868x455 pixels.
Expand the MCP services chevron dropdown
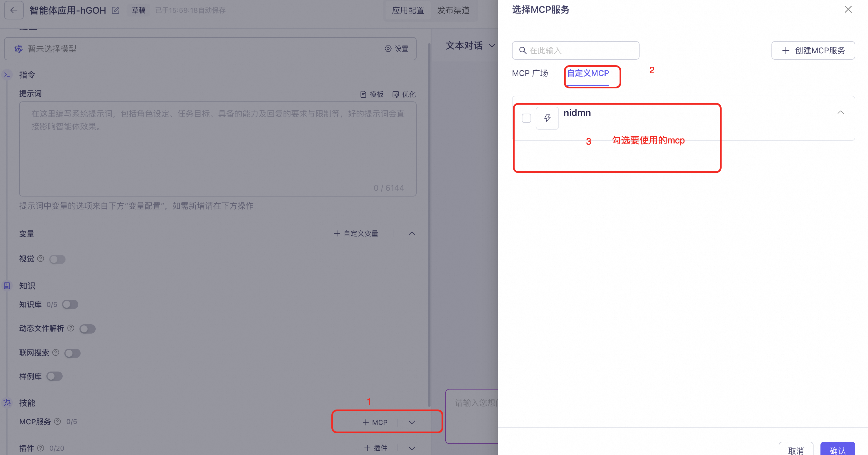coord(412,422)
